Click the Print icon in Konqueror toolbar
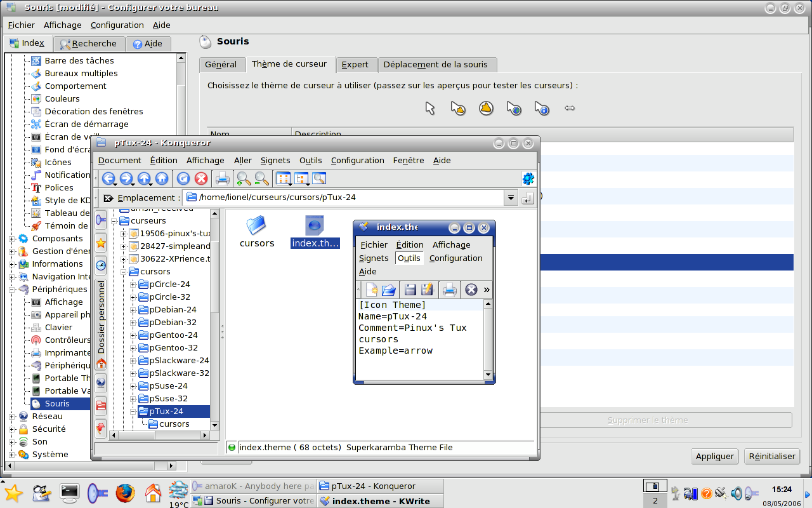Viewport: 812px width, 508px height. [x=223, y=179]
